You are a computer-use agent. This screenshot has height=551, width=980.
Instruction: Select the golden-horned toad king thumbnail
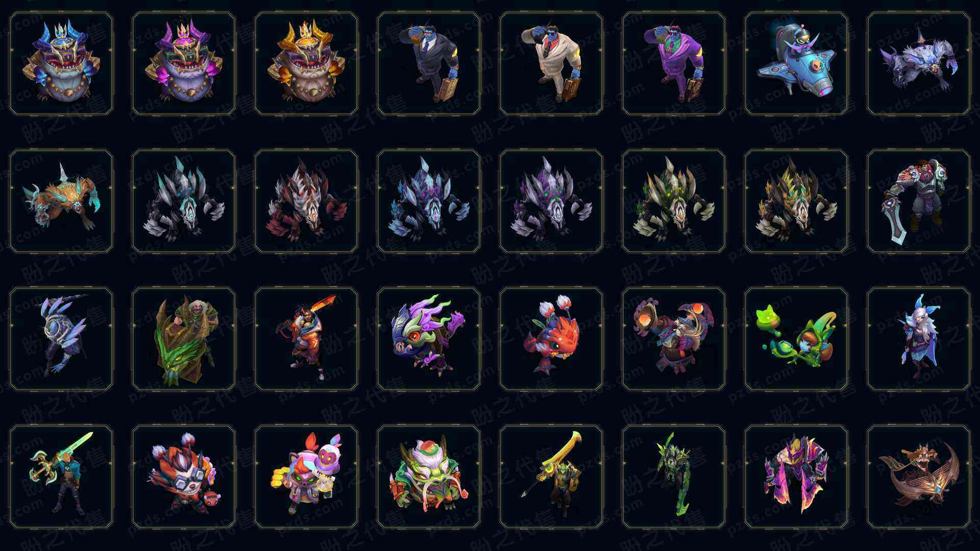pyautogui.click(x=306, y=63)
